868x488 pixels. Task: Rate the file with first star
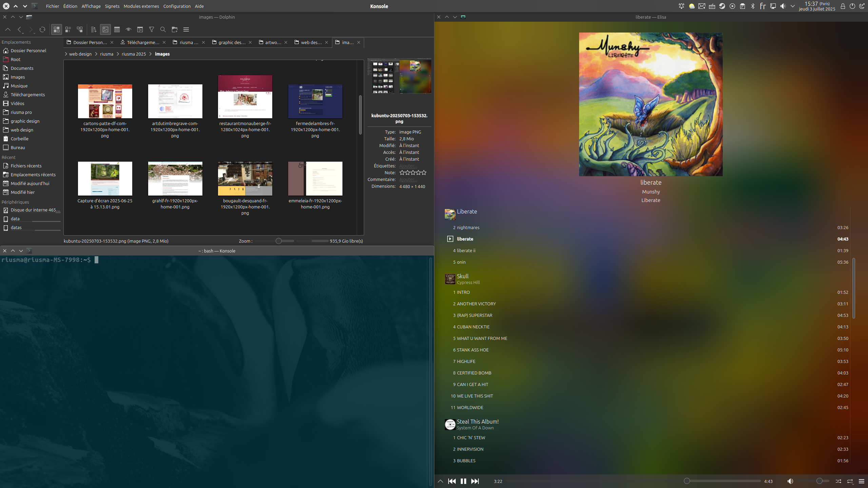point(402,172)
